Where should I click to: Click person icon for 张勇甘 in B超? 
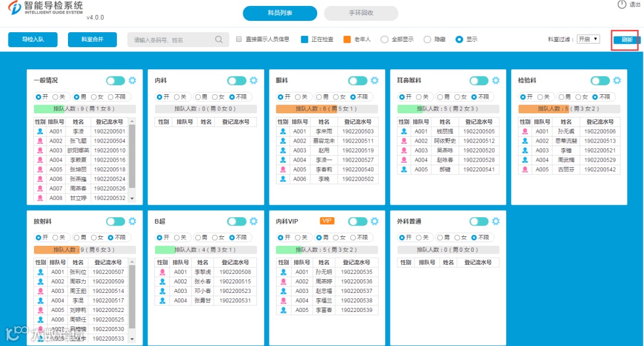(x=162, y=301)
